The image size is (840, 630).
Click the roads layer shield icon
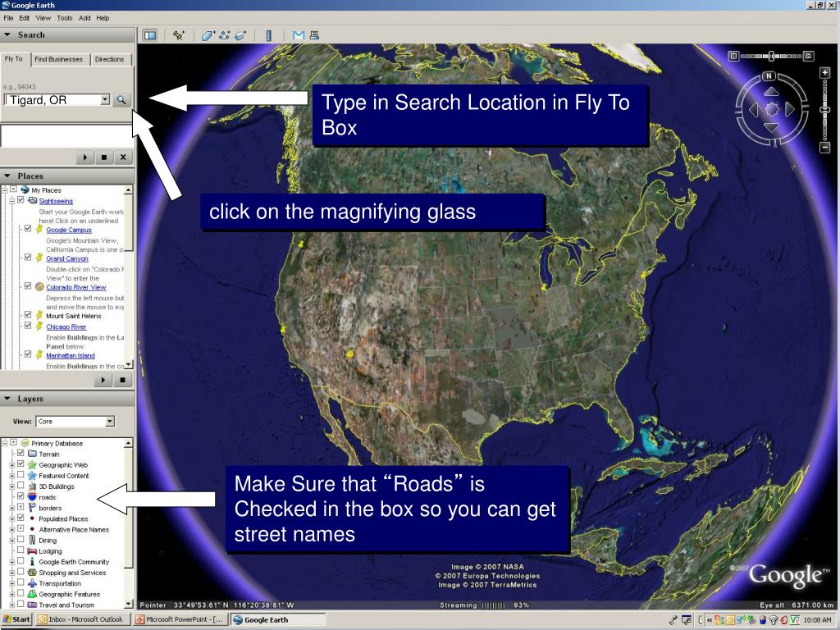tap(32, 497)
